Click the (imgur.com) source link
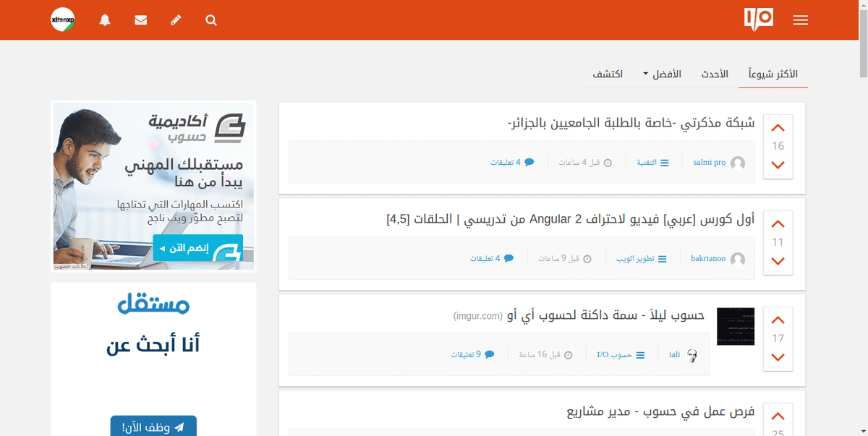Screen dimensions: 868x436 (478, 316)
